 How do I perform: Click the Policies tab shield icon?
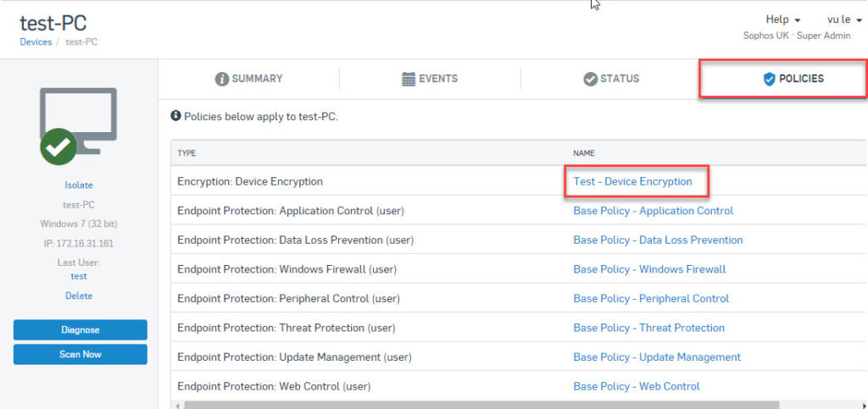[x=769, y=79]
